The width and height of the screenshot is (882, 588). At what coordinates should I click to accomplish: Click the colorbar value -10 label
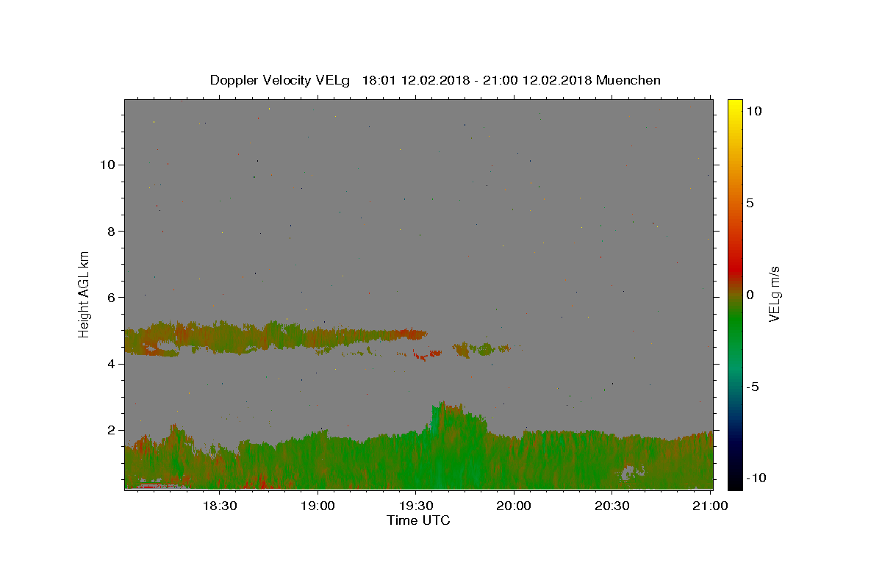[x=755, y=478]
